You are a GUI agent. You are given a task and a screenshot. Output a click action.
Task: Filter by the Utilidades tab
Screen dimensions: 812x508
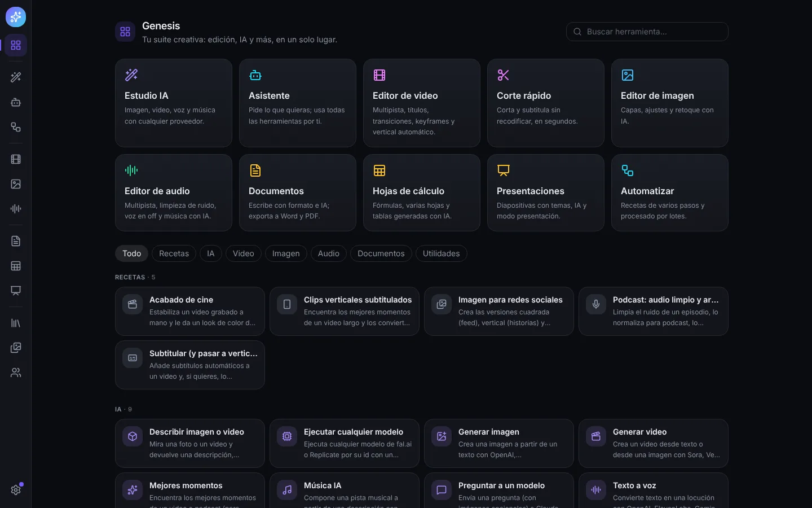tap(441, 253)
